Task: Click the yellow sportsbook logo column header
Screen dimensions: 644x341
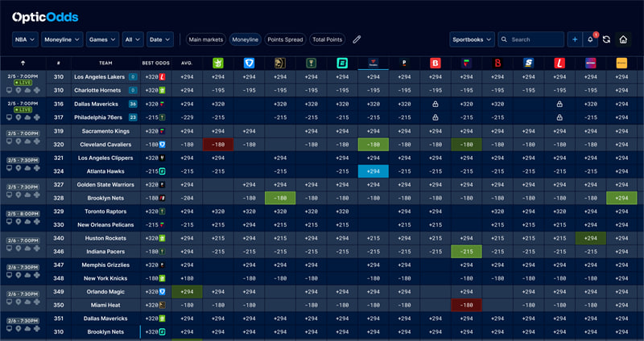Action: [622, 63]
